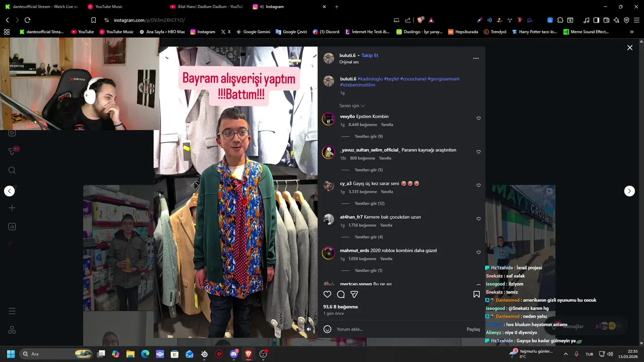Click the taskbar 'Ara' search box
The height and width of the screenshot is (362, 644).
point(57,354)
